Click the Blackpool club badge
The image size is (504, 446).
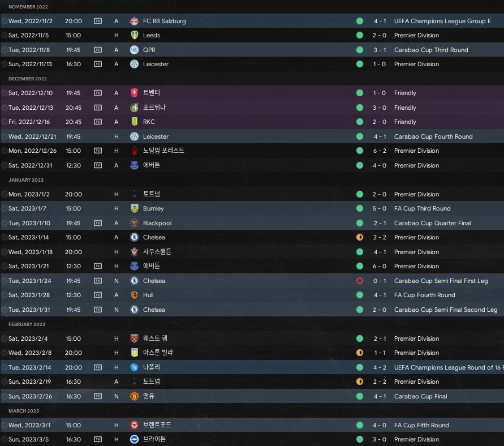click(x=134, y=223)
